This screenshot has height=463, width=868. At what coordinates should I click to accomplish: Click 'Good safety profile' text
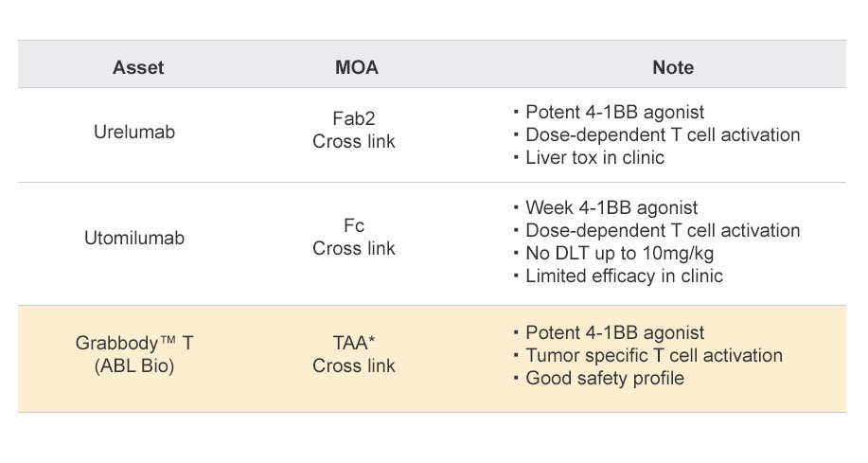pyautogui.click(x=605, y=379)
